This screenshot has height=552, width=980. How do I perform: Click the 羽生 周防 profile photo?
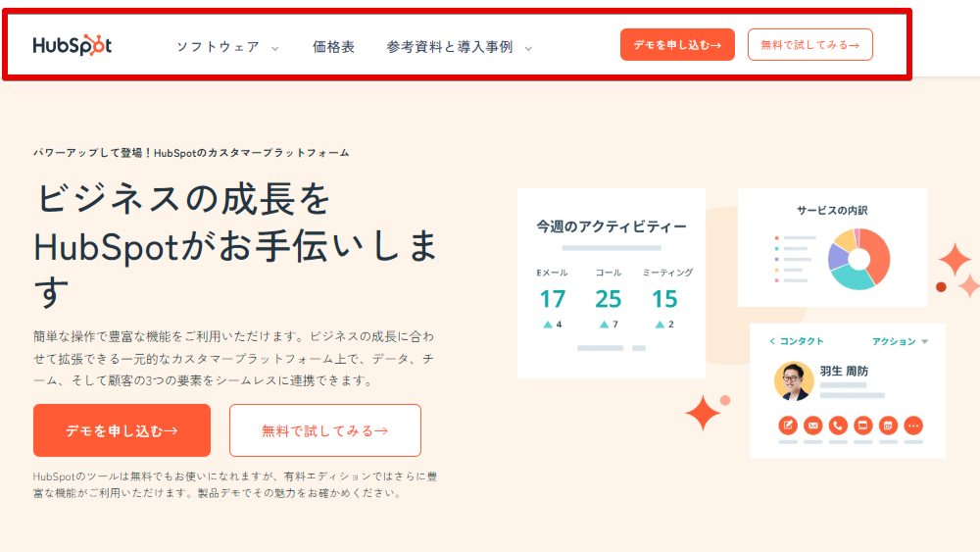click(794, 380)
